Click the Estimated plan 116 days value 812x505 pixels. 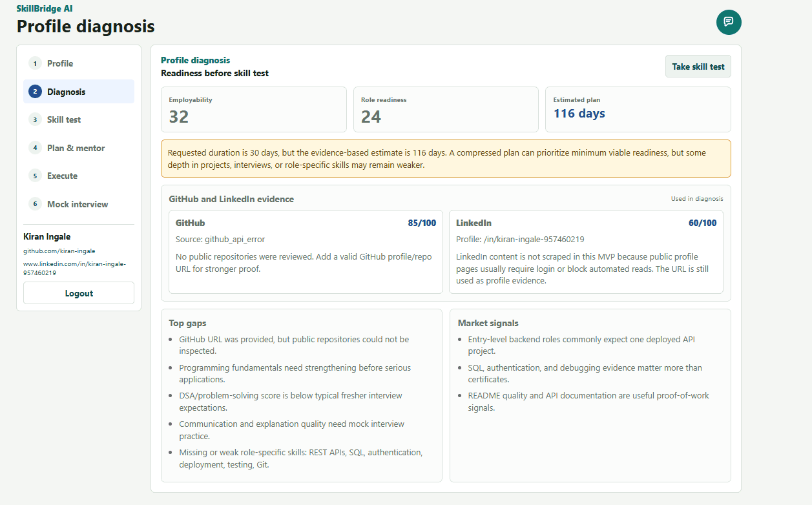click(x=579, y=114)
